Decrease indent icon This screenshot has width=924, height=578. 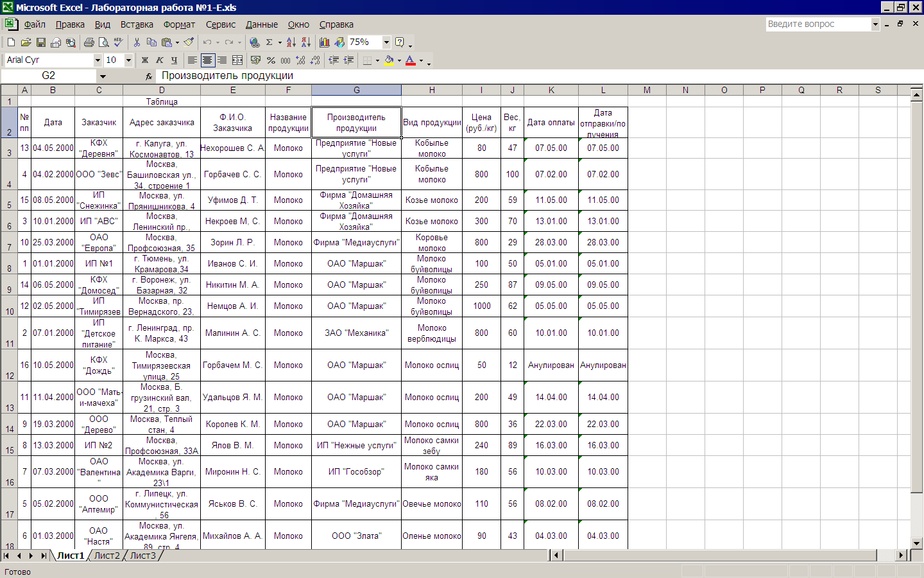tap(334, 60)
